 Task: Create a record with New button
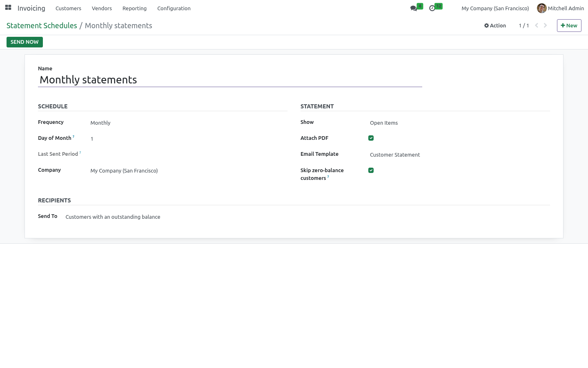569,25
